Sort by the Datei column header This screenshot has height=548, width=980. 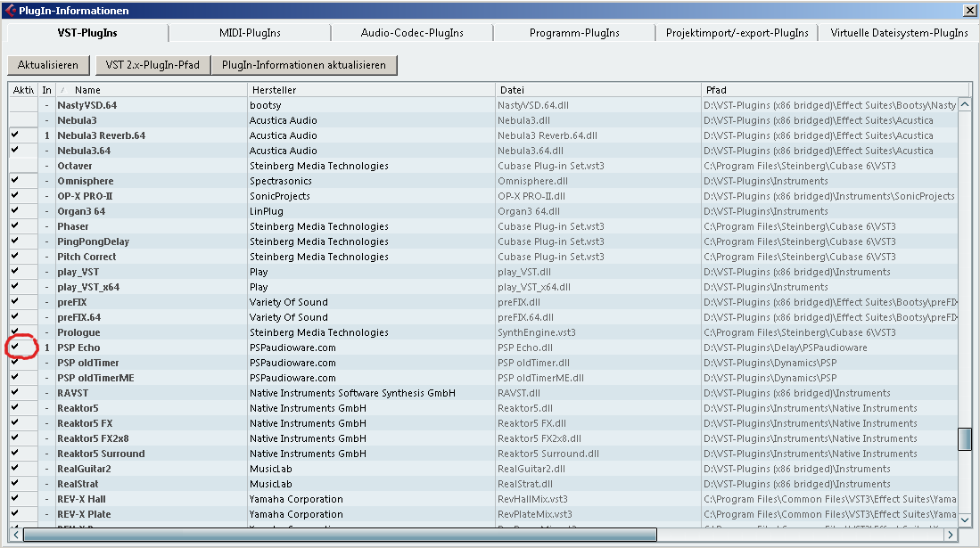598,90
